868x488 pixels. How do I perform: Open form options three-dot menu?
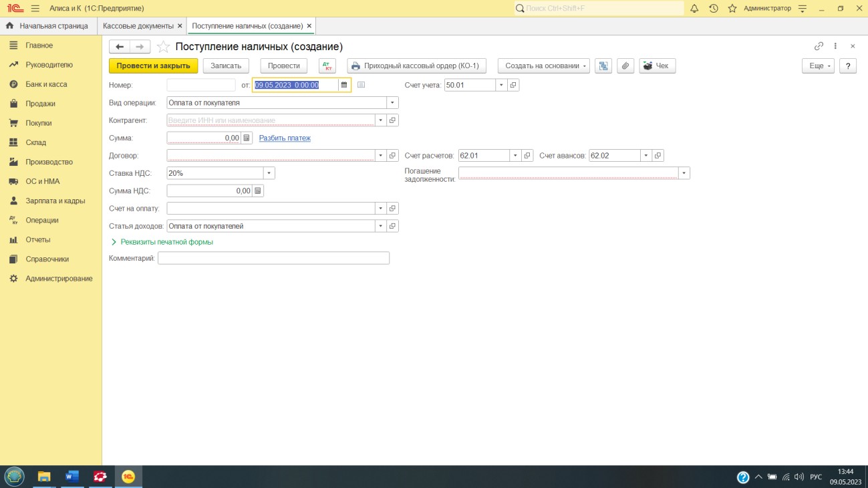point(835,46)
